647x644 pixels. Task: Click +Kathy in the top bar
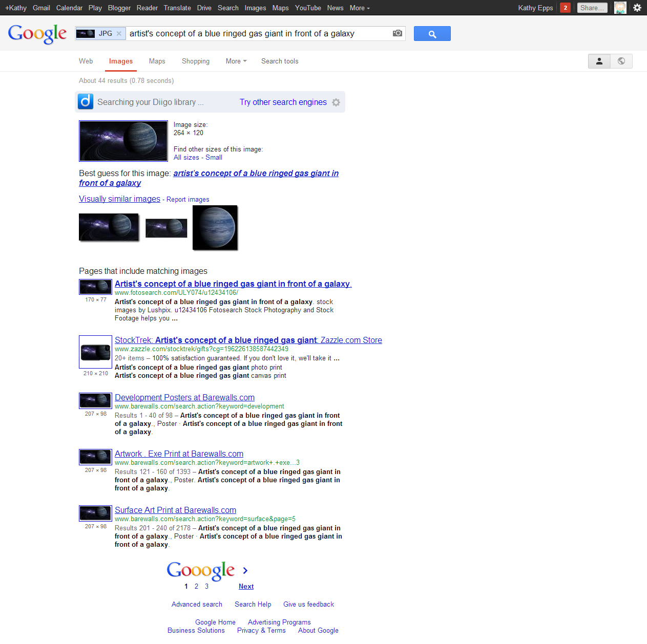pos(16,8)
